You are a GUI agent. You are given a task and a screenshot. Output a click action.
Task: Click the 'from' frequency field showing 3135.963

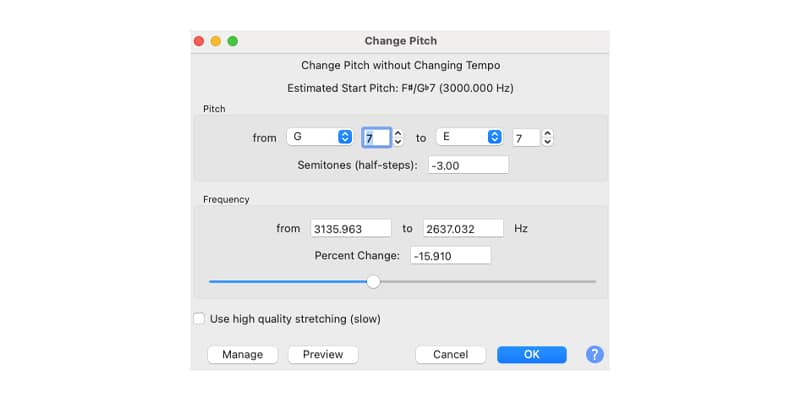pos(351,229)
